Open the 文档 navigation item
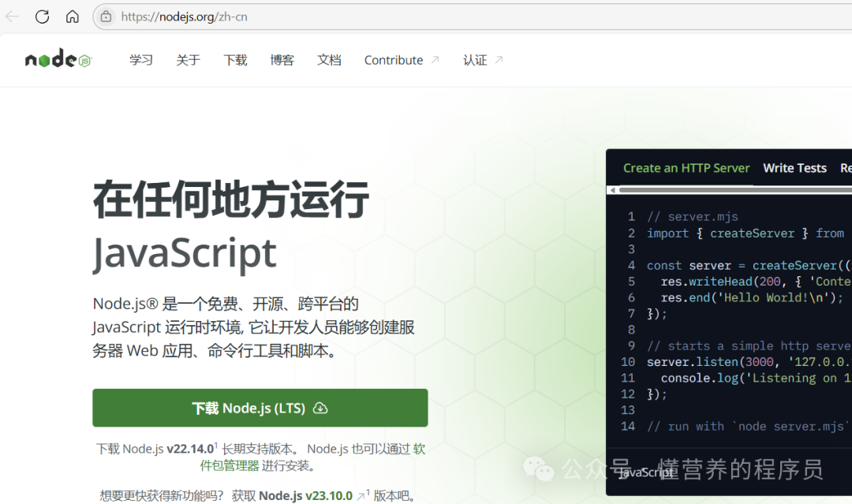This screenshot has width=852, height=504. (x=329, y=60)
